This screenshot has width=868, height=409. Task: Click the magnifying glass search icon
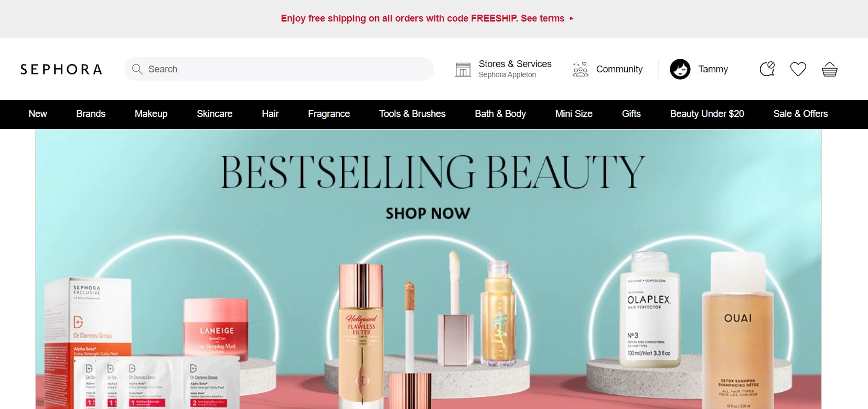click(137, 69)
